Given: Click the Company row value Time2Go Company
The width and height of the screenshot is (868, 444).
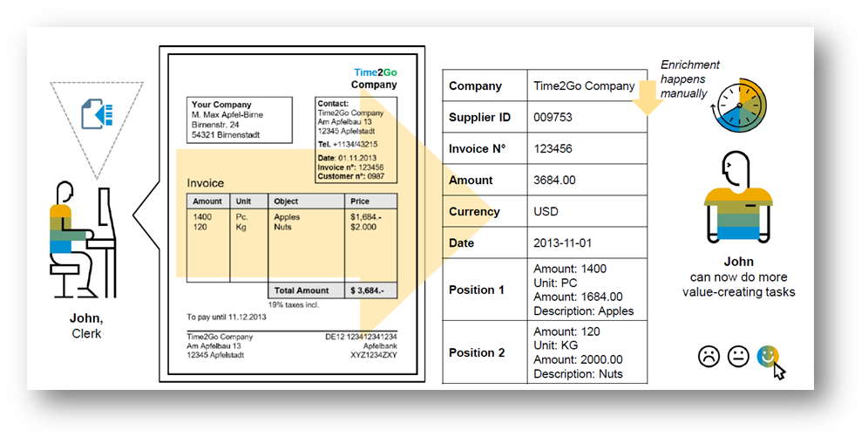Looking at the screenshot, I should coord(584,86).
